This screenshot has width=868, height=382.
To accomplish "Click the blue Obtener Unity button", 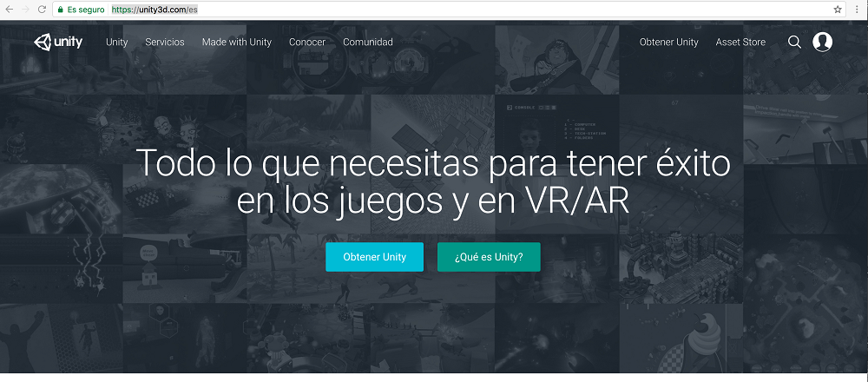I will pos(375,257).
